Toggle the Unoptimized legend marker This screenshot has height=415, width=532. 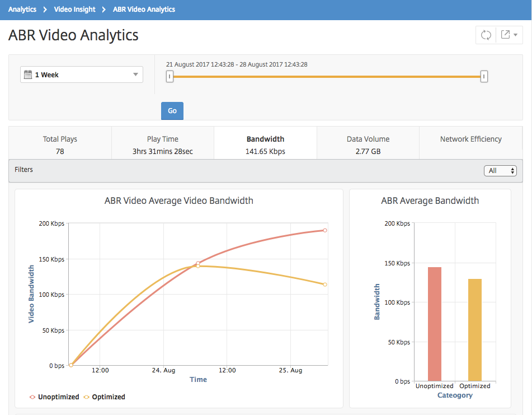pyautogui.click(x=32, y=397)
